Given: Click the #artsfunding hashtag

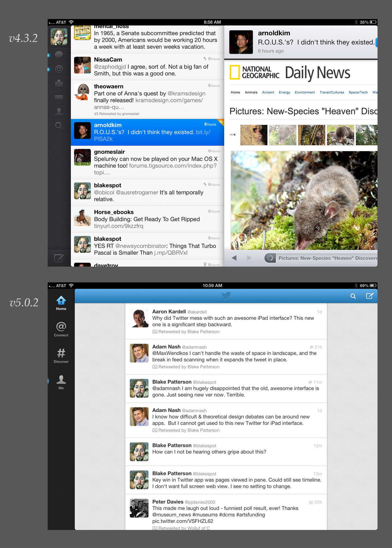Looking at the screenshot, I should pos(251,515).
